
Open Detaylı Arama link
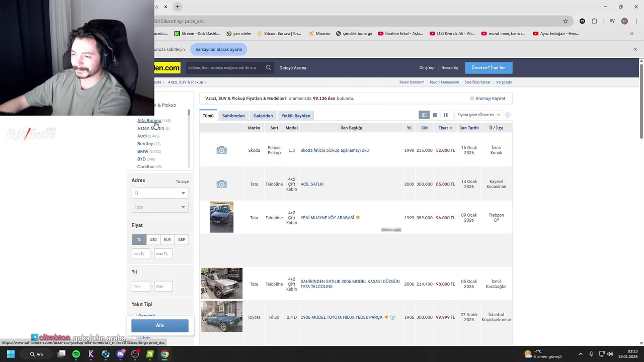(293, 68)
